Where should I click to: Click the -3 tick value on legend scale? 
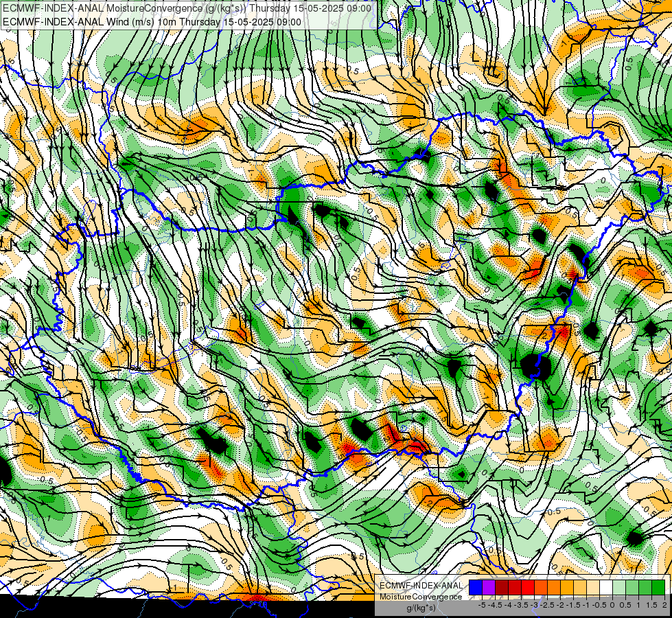(534, 605)
